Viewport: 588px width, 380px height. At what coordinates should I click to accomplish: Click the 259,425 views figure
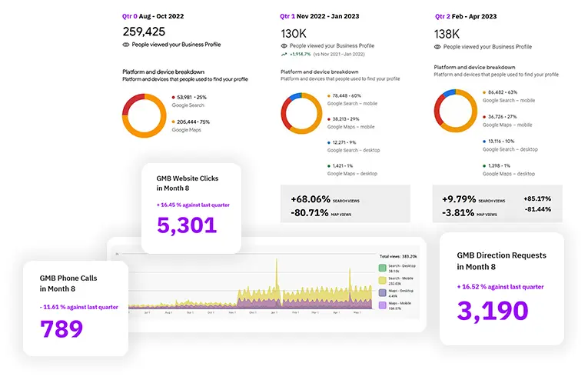coord(144,32)
